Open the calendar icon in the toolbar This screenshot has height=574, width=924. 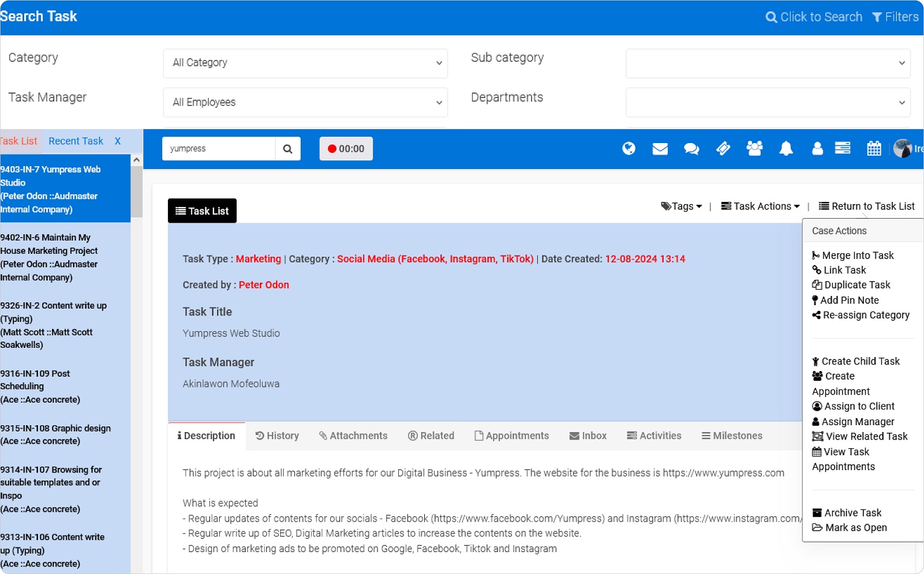(874, 148)
